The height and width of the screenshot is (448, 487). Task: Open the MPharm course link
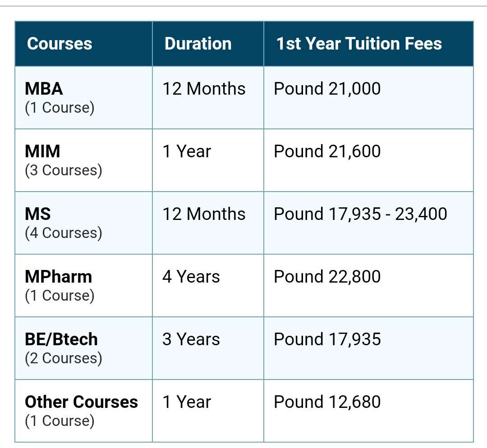[x=58, y=277]
